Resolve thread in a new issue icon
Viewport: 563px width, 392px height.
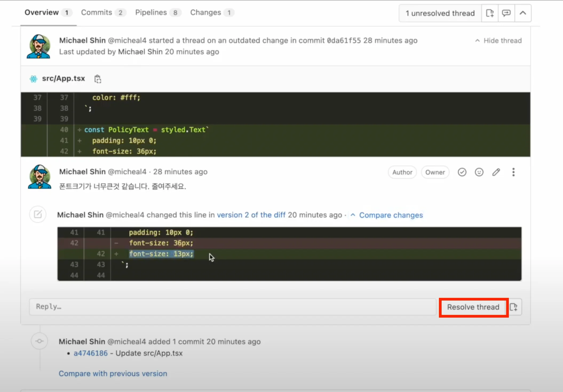514,307
